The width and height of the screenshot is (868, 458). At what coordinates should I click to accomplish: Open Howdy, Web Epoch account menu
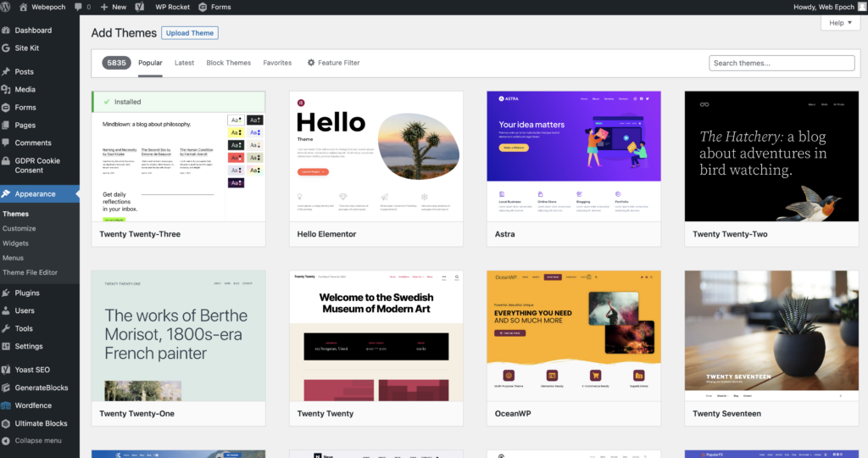(x=829, y=7)
